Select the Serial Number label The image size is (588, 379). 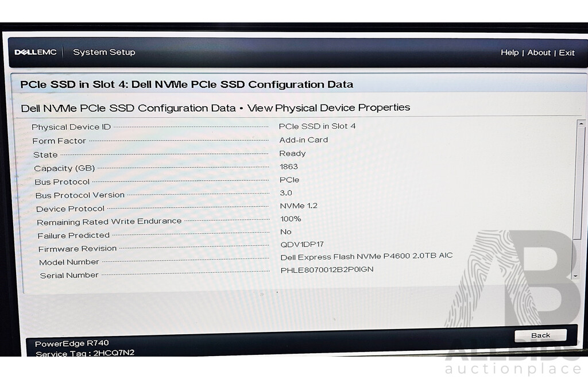[x=69, y=275]
